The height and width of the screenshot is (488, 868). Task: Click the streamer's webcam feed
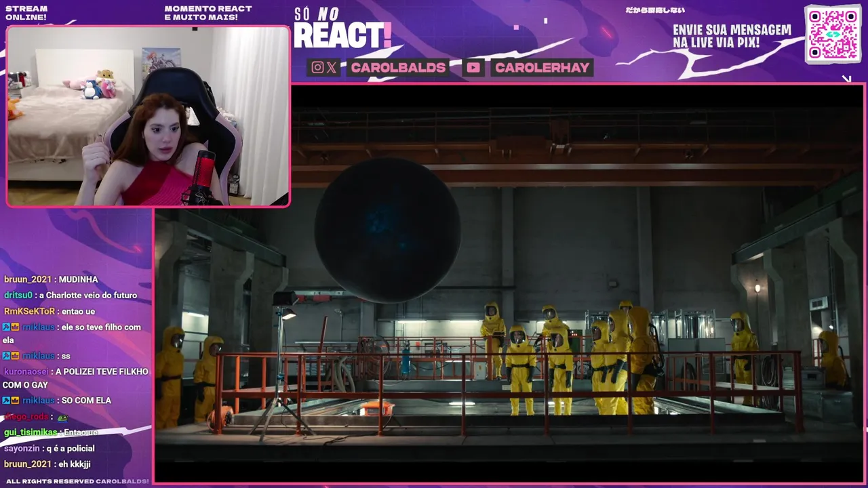148,116
